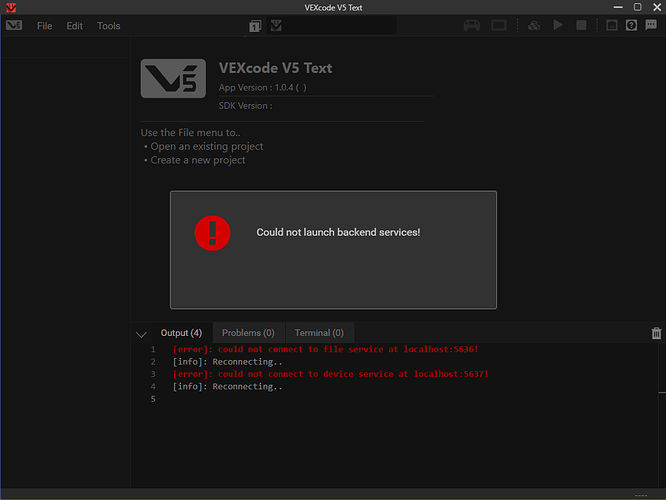
Task: Click the copy files icon in toolbar
Action: pos(256,26)
